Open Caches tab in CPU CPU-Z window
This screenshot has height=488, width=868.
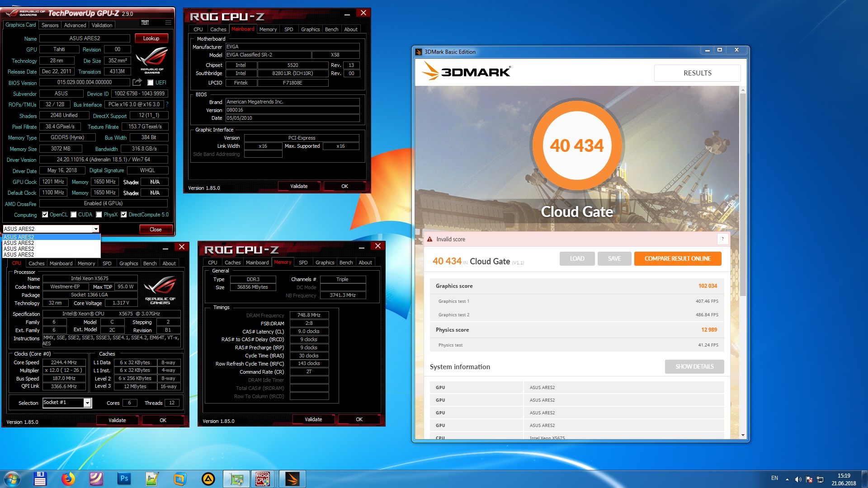pyautogui.click(x=36, y=263)
